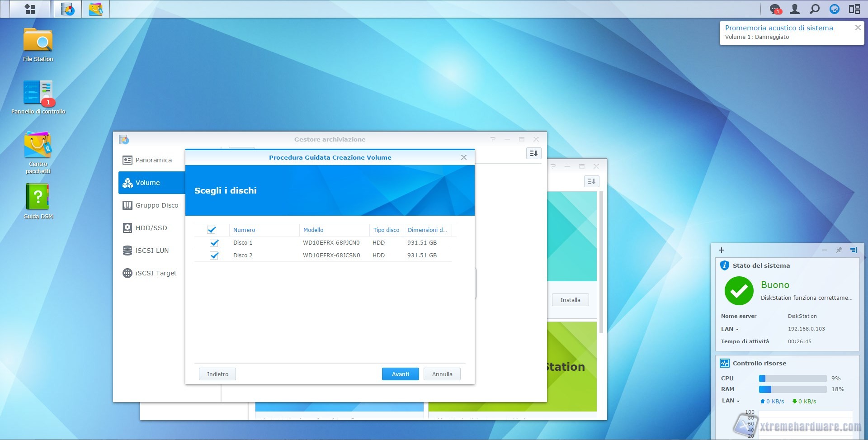Image resolution: width=868 pixels, height=440 pixels.
Task: Click the CPU usage bar
Action: (793, 378)
